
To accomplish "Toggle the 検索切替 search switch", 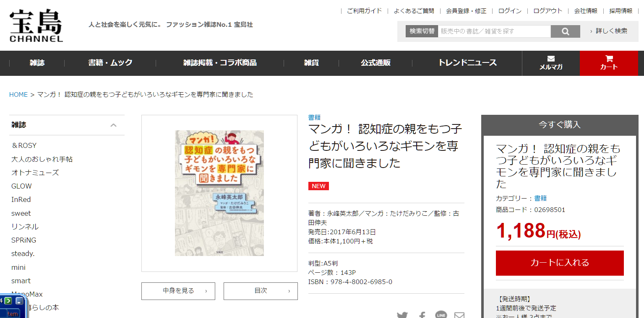I will 422,31.
